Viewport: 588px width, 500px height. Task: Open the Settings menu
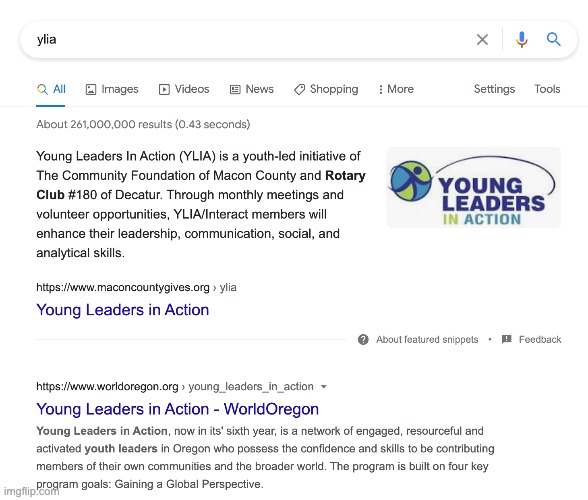coord(494,89)
